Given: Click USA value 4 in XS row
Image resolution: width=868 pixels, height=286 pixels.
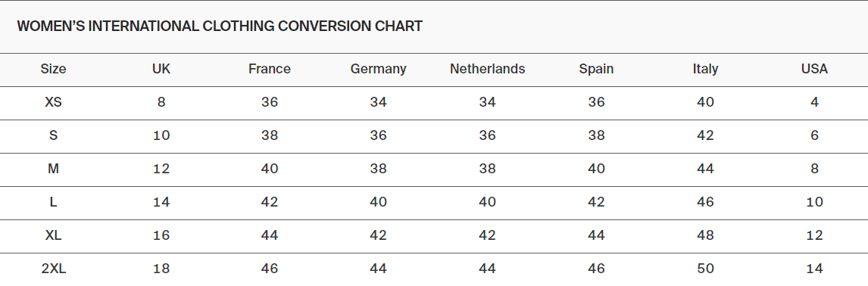Looking at the screenshot, I should coord(814,102).
